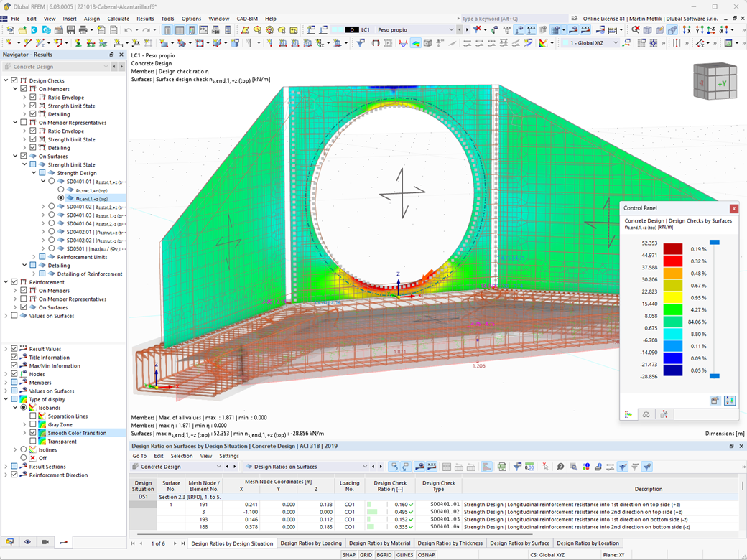Expand the Reinforcement Limits tree node

(34, 257)
